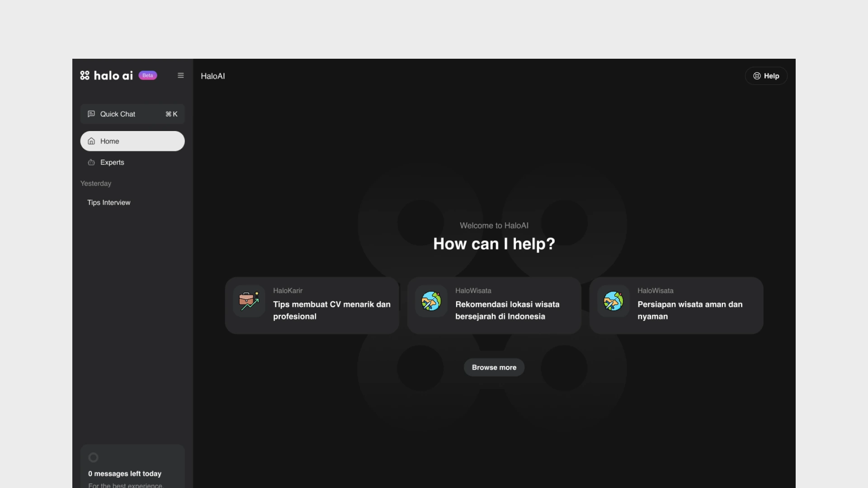Click the Welcome to HaloAI text
Viewport: 868px width, 488px height.
(494, 225)
